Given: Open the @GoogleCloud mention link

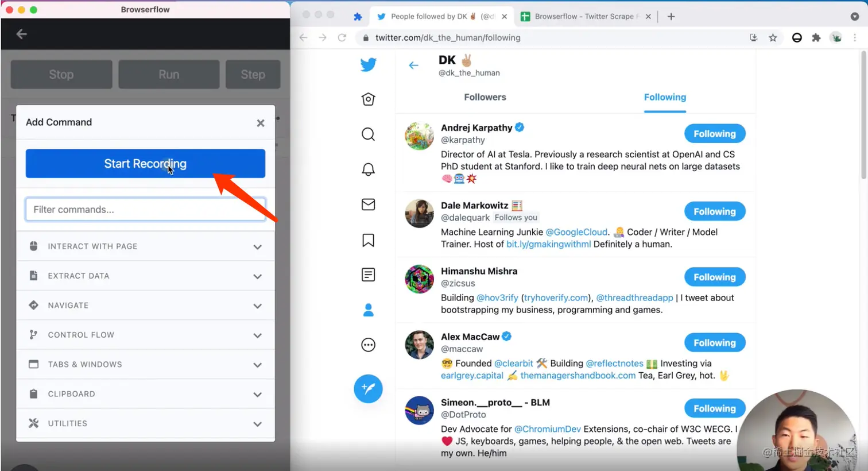Looking at the screenshot, I should coord(576,232).
